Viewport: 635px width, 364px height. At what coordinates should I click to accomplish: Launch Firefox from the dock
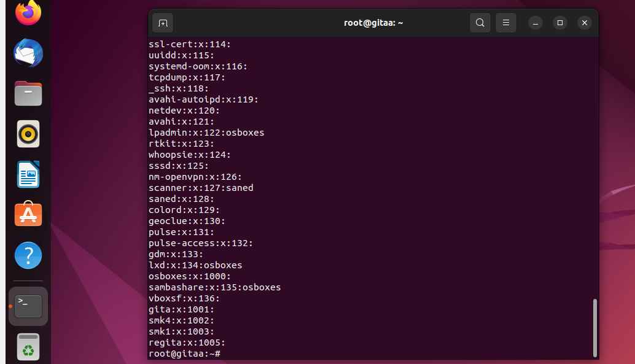click(x=28, y=12)
